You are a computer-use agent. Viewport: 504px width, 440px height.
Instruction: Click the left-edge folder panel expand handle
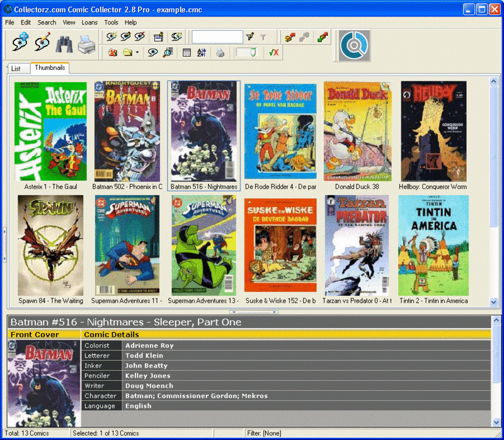(x=4, y=245)
